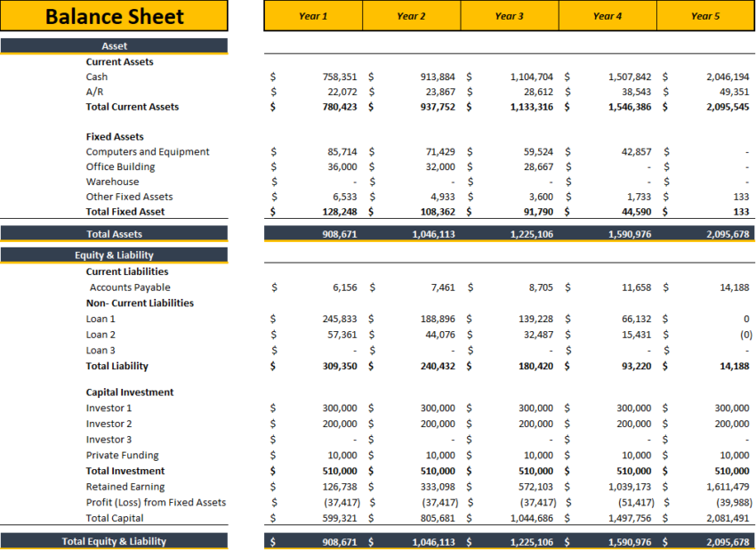Click the Equity & Liability section header

point(115,255)
